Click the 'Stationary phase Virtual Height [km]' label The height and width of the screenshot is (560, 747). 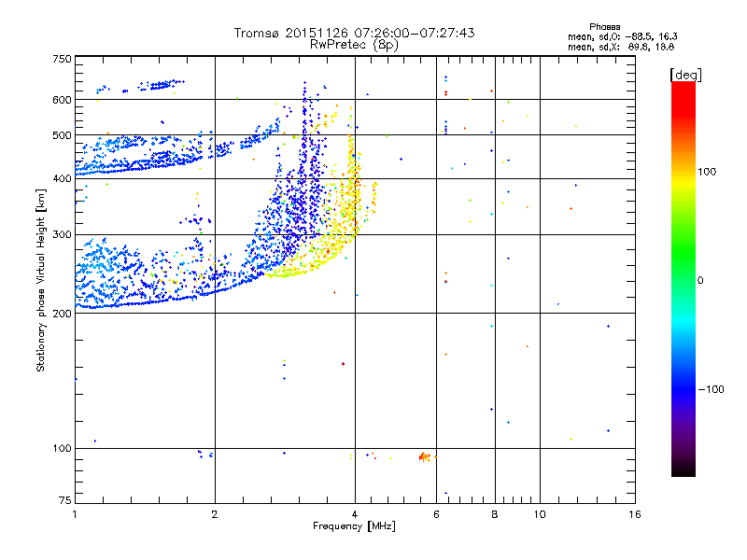41,280
